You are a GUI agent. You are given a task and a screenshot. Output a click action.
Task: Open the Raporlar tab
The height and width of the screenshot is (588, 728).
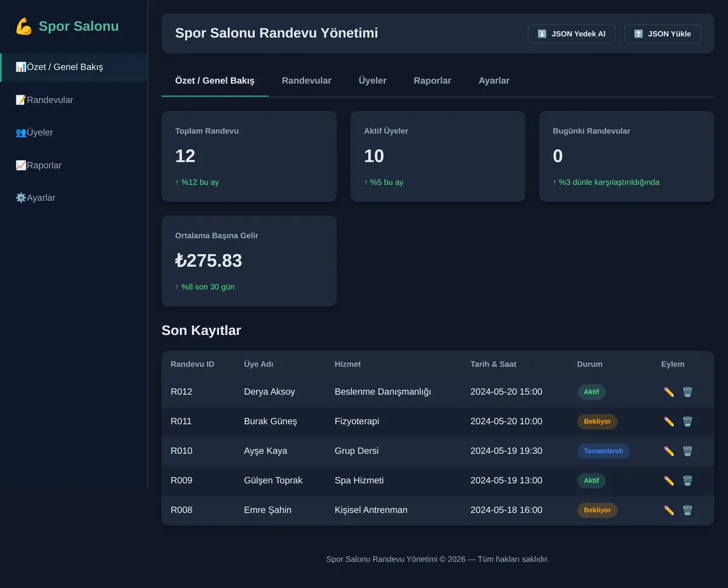click(x=433, y=81)
